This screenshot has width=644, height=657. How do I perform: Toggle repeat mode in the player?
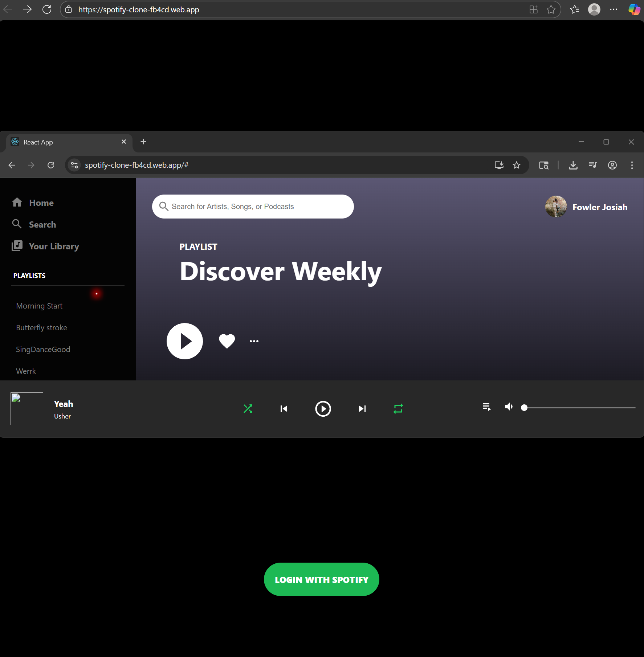coord(398,408)
